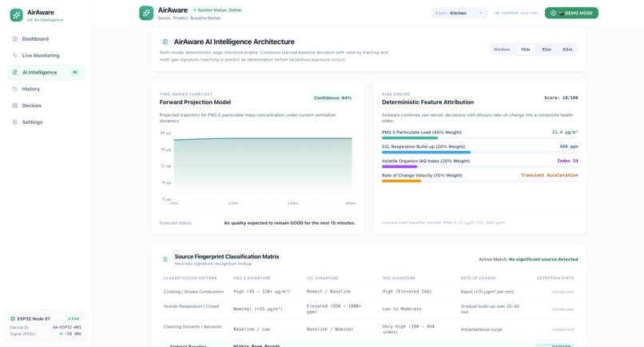Click Elevated (950 – 1800+ ppm) cell

pyautogui.click(x=334, y=309)
